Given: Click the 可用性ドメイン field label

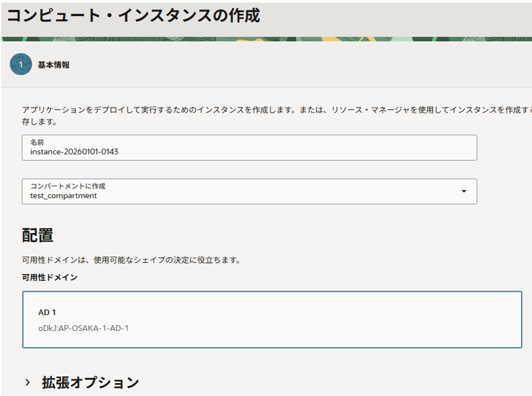Looking at the screenshot, I should coord(50,278).
